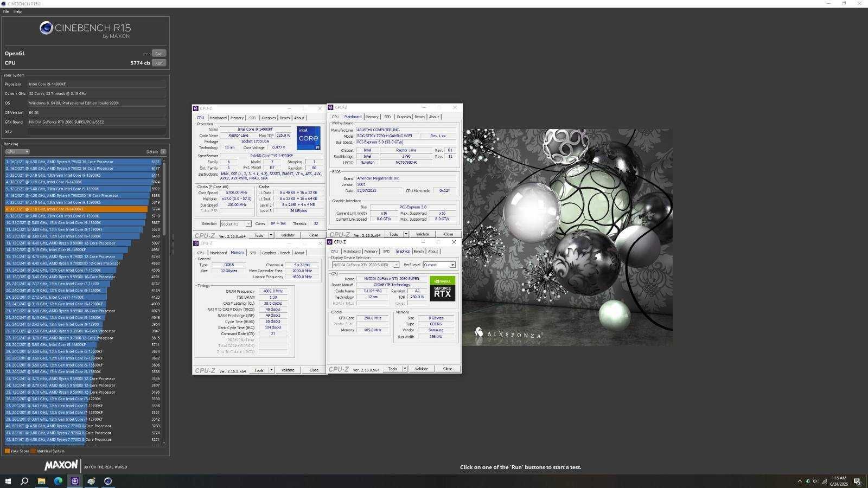Open Graphics tab in the CPU tab window
Image resolution: width=868 pixels, height=488 pixels.
tap(269, 118)
